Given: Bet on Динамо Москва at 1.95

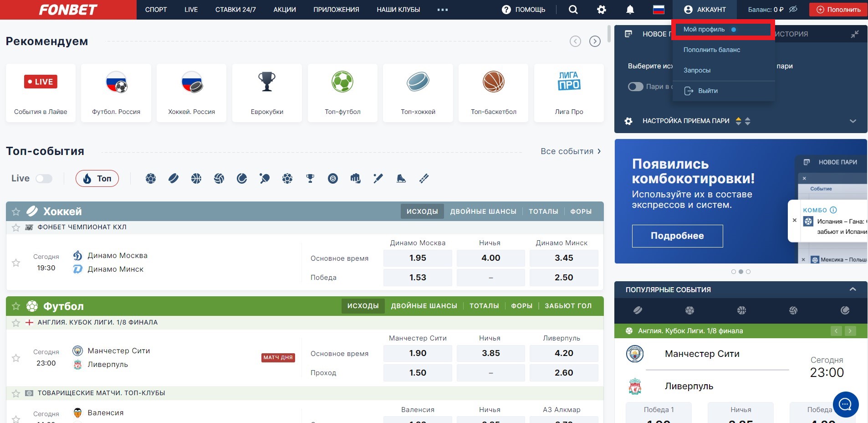Looking at the screenshot, I should (x=418, y=258).
